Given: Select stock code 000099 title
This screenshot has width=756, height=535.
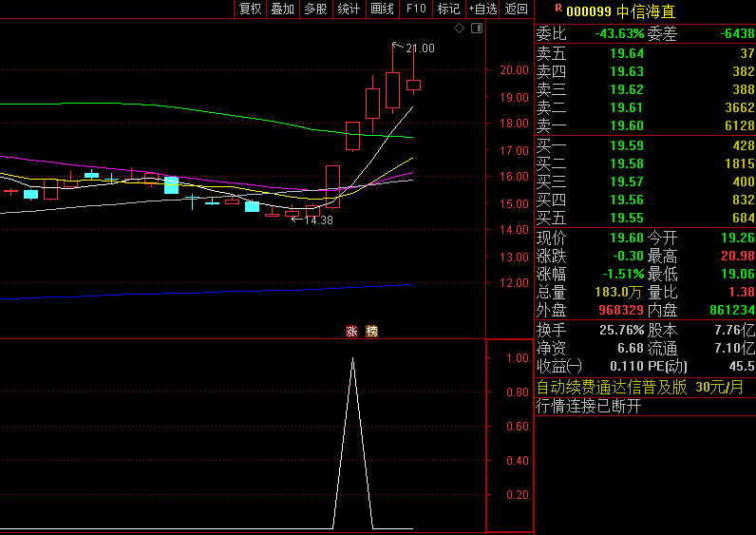Looking at the screenshot, I should pyautogui.click(x=589, y=11).
